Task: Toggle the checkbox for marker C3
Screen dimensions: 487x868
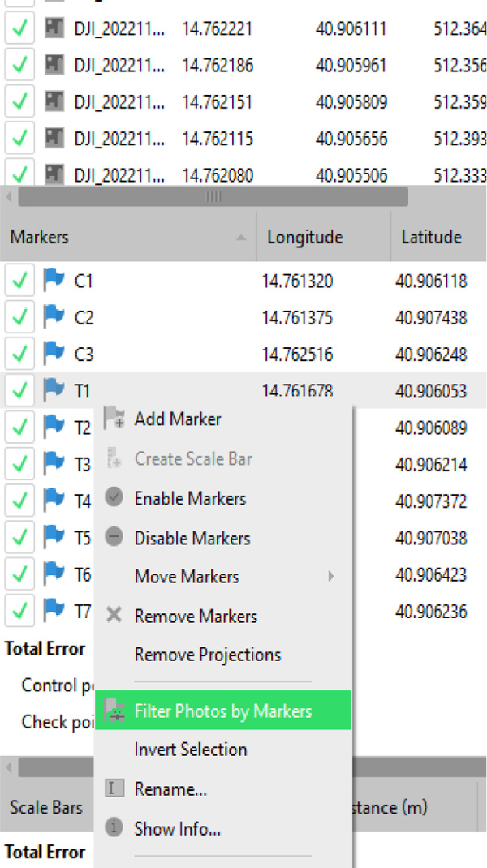Action: (x=19, y=355)
